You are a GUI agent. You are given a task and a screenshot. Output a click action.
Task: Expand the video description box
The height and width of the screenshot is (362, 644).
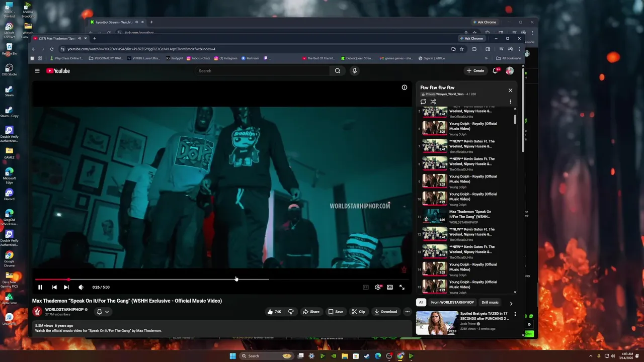pyautogui.click(x=221, y=328)
